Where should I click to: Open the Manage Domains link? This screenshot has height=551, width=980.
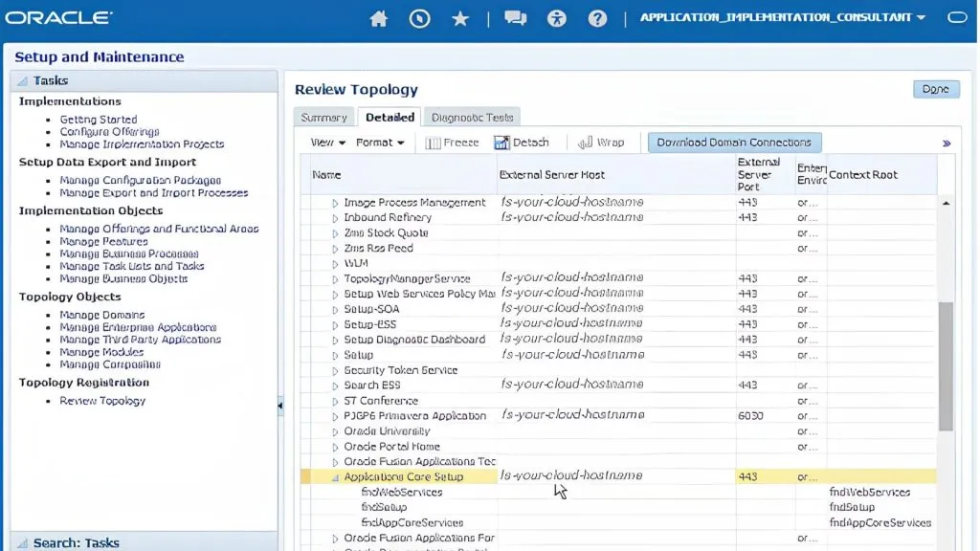click(x=101, y=315)
